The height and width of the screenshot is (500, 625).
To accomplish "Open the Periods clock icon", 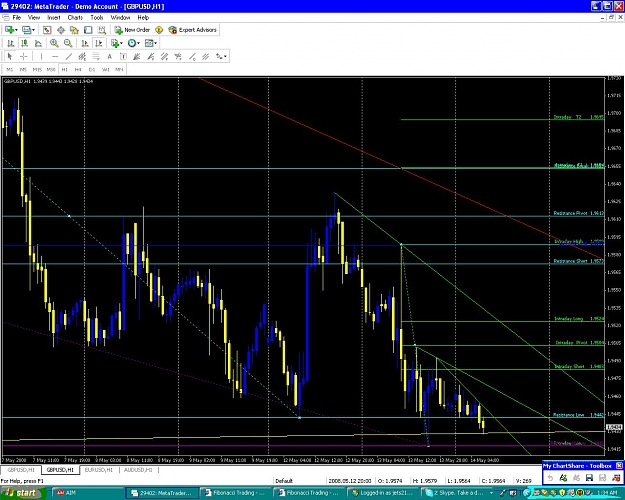I will (132, 43).
